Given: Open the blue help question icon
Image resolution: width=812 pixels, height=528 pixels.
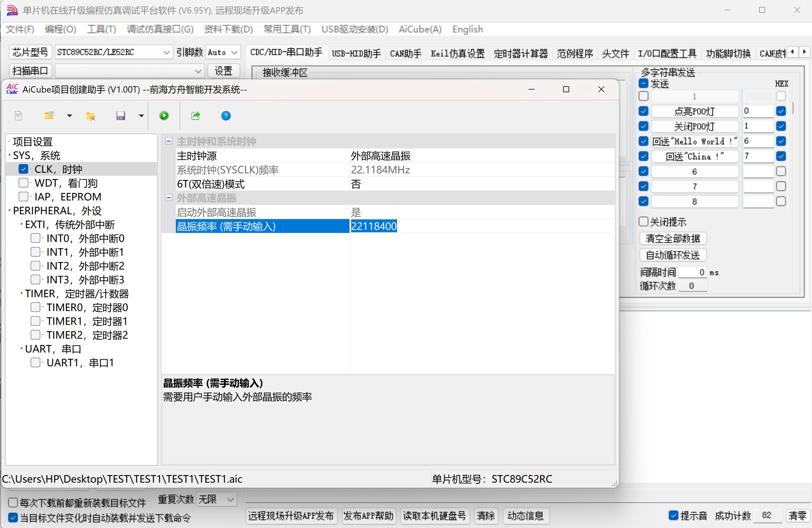Looking at the screenshot, I should point(226,116).
